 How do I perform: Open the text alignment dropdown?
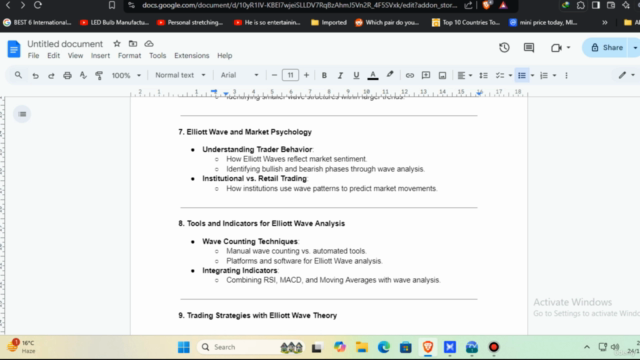[464, 76]
